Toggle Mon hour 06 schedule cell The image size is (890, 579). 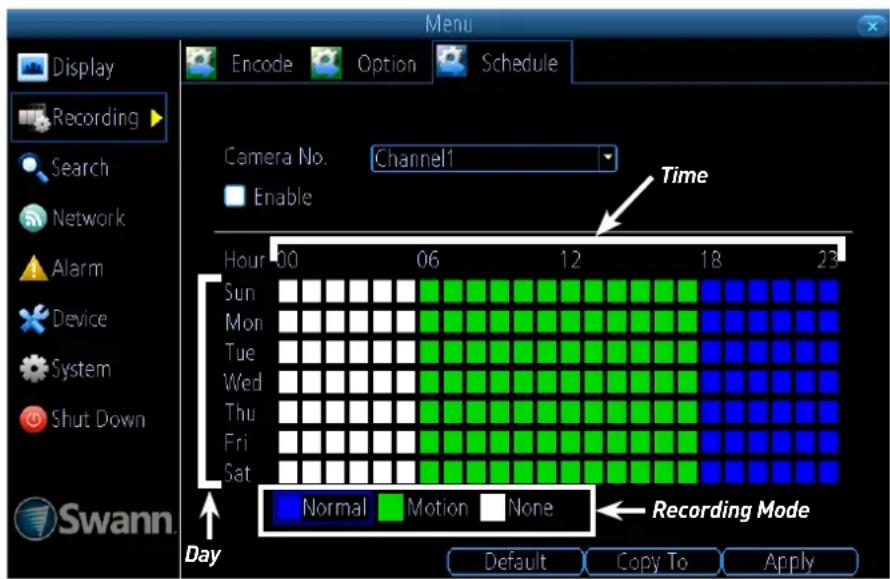coord(429,321)
